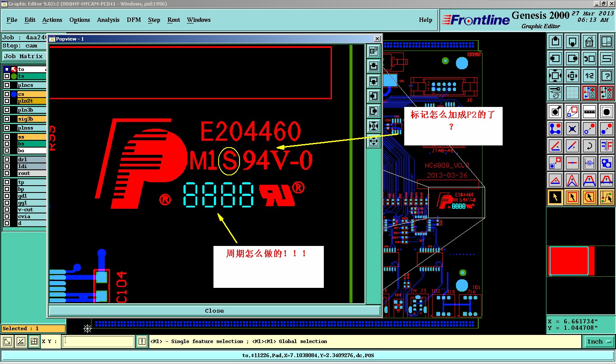Click the Close button in Popview
The image size is (616, 364).
pos(214,311)
